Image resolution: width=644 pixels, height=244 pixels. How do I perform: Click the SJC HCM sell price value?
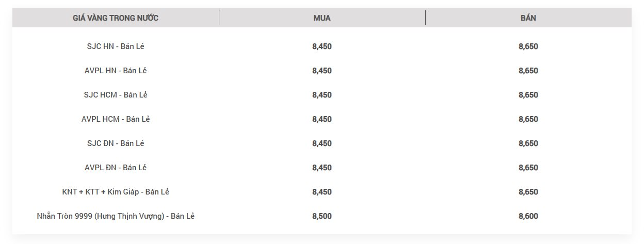tap(528, 95)
